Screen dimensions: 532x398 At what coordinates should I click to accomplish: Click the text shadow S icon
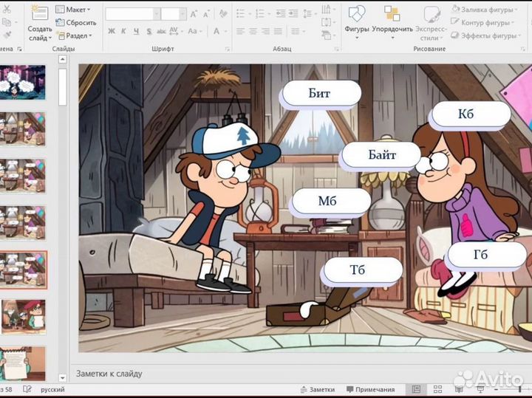(150, 31)
